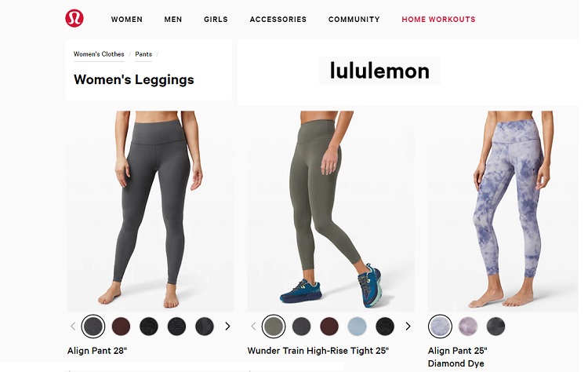Select the maroon swatch for Align Pant 28"
The height and width of the screenshot is (372, 588).
tap(121, 326)
